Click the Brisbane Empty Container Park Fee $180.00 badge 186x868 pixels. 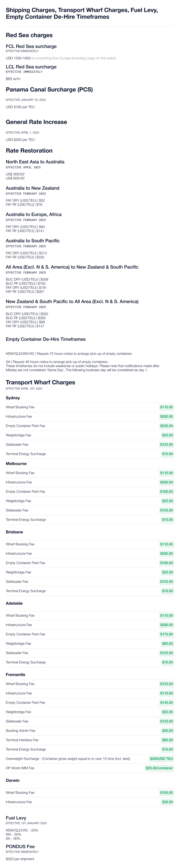pyautogui.click(x=167, y=563)
